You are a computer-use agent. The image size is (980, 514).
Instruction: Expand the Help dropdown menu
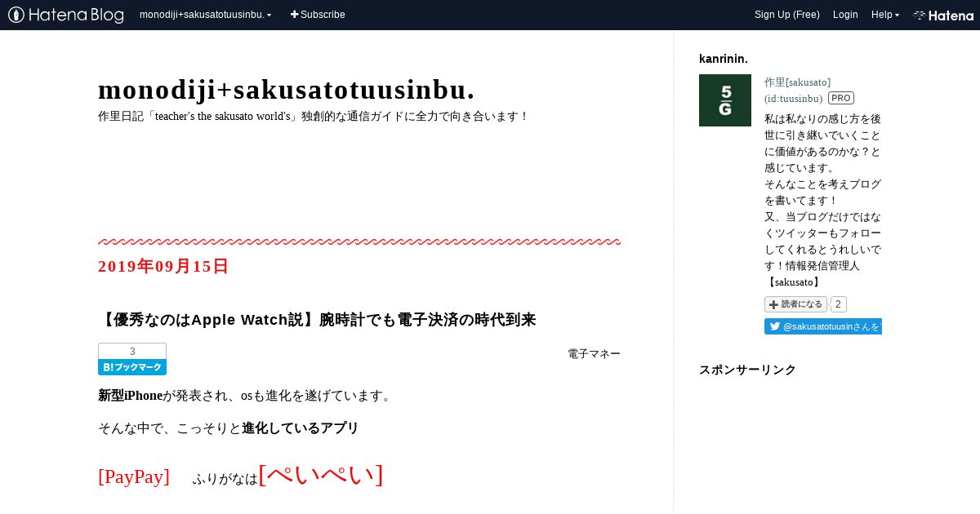pos(885,15)
